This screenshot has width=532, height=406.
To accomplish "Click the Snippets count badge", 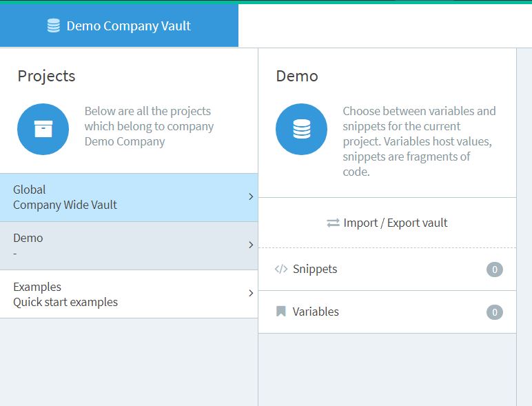I will tap(494, 270).
